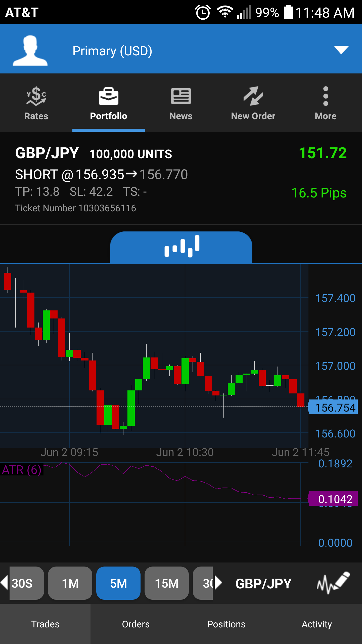The image size is (362, 644).
Task: Tap the 100,000 UNITS trade size text
Action: (131, 154)
